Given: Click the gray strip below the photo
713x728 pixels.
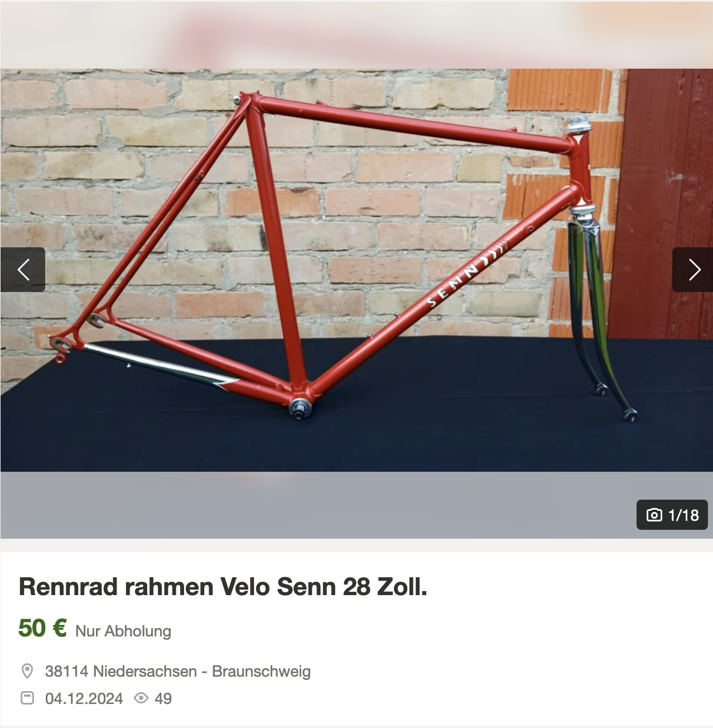Looking at the screenshot, I should [356, 505].
